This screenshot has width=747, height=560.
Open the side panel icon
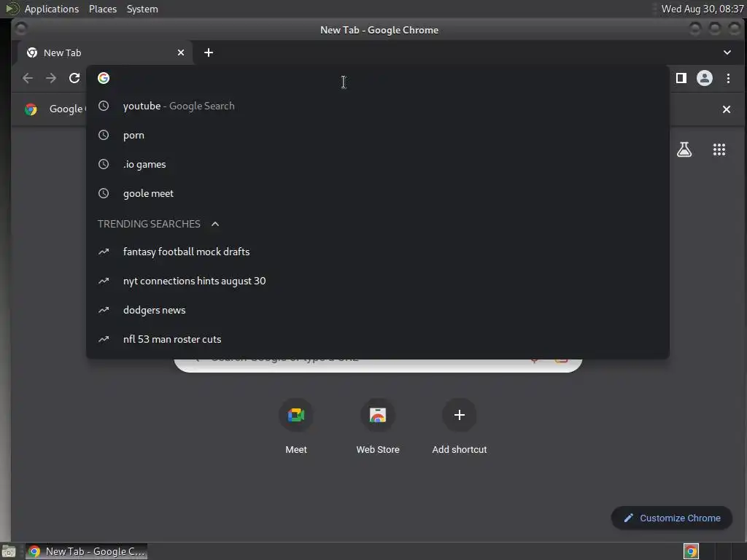(x=681, y=78)
